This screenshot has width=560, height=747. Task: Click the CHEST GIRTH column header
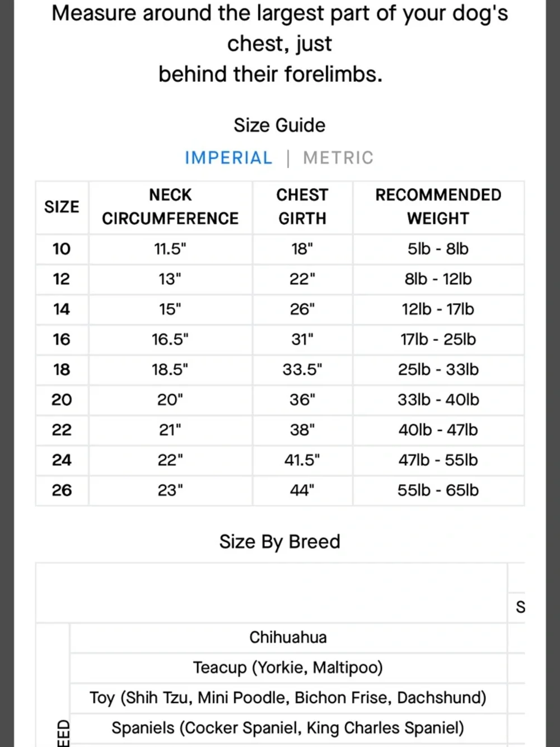pos(302,207)
